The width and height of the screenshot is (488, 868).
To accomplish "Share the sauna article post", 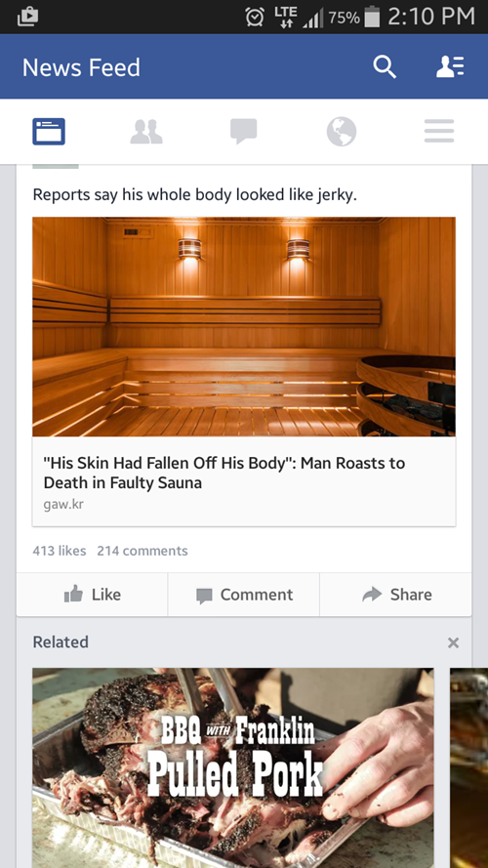I will tap(395, 595).
